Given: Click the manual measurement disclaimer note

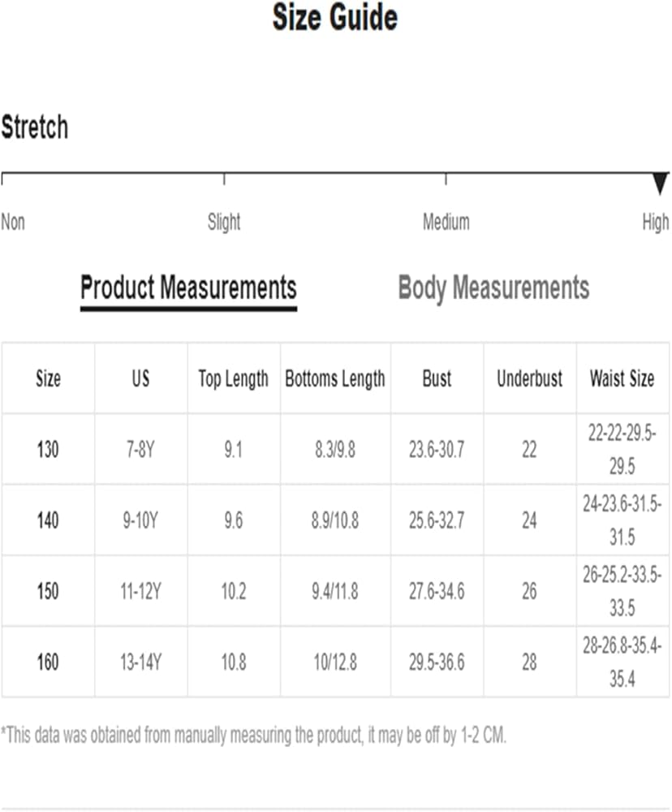Looking at the screenshot, I should click(253, 736).
